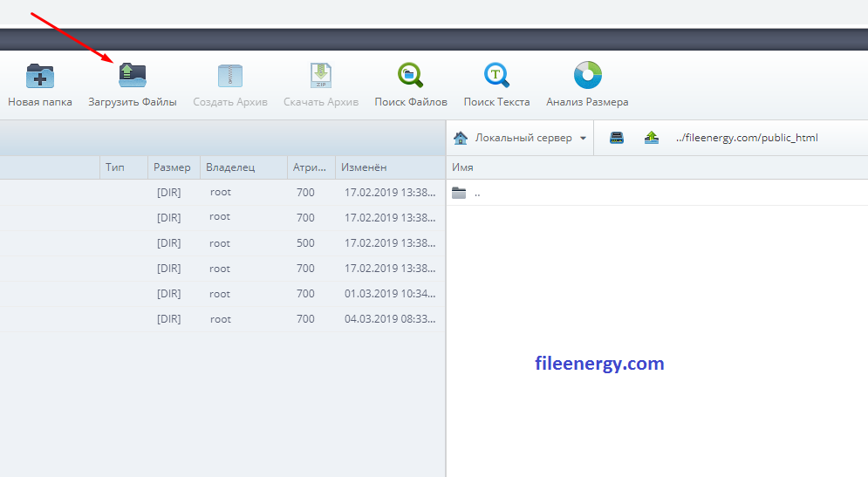Screen dimensions: 868x477
Task: Click the home icon in location bar
Action: pos(461,138)
